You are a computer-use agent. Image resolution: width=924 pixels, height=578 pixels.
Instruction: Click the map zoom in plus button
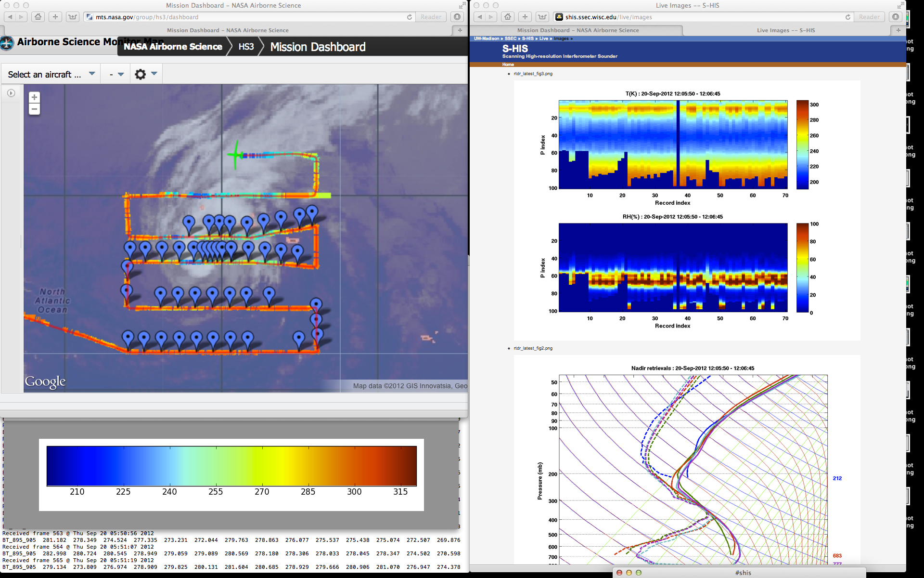pyautogui.click(x=34, y=97)
